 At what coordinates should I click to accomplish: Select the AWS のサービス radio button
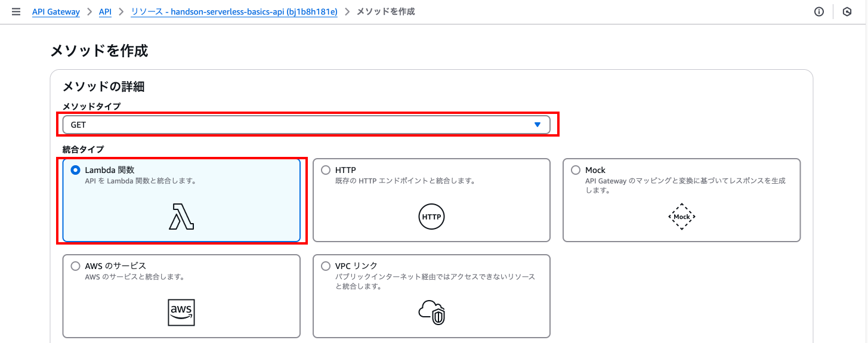[76, 266]
